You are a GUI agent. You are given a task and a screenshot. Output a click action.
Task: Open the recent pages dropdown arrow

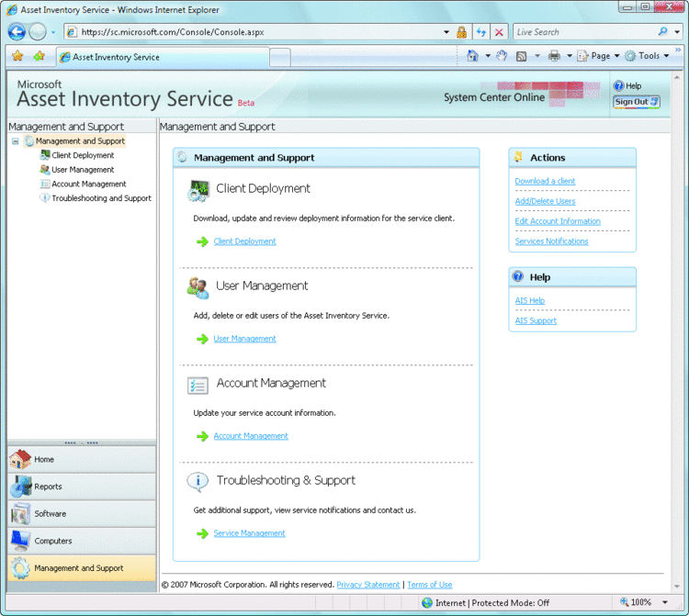tap(53, 32)
